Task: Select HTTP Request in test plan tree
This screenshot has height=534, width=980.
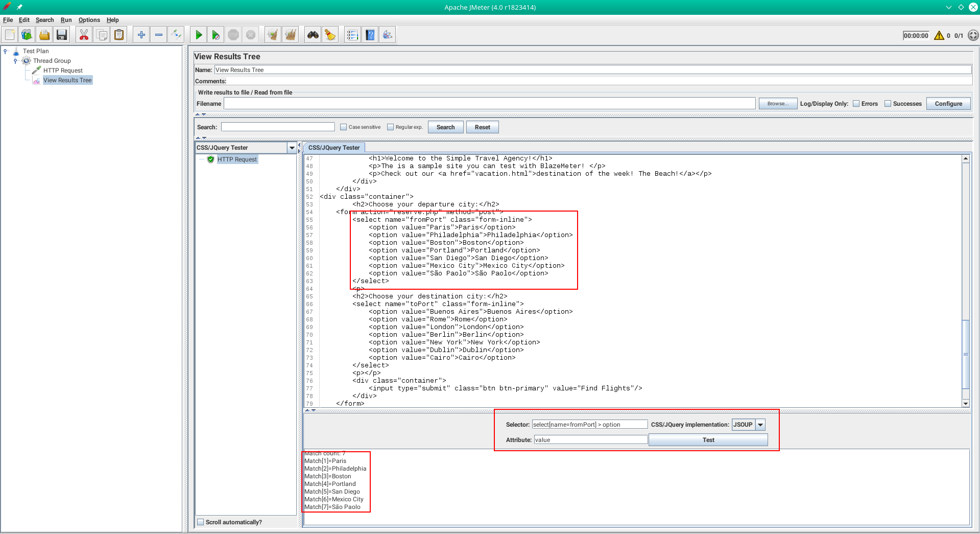Action: [63, 71]
